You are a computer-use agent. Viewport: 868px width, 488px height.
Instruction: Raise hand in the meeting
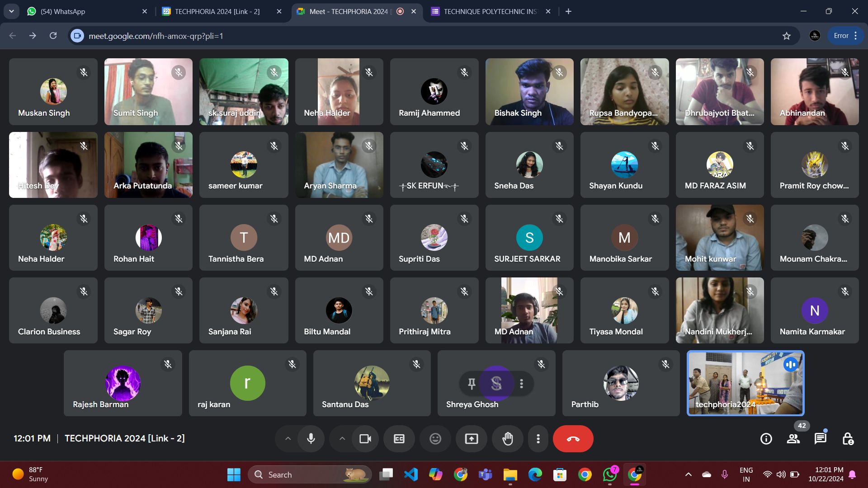click(508, 439)
